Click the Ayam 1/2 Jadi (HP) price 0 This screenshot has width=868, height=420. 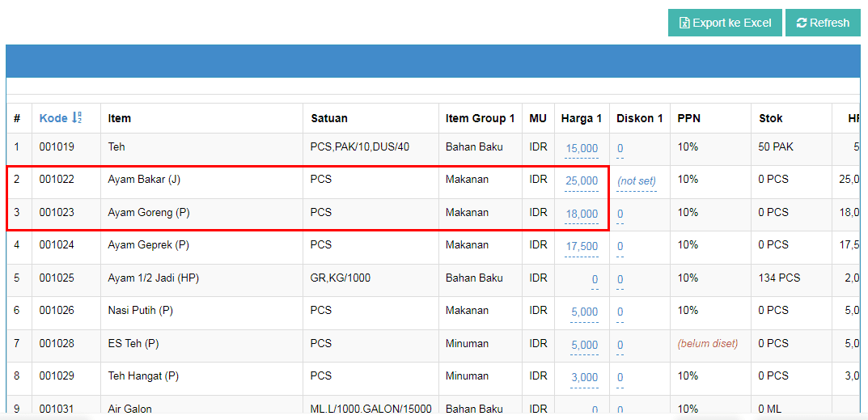tap(595, 279)
